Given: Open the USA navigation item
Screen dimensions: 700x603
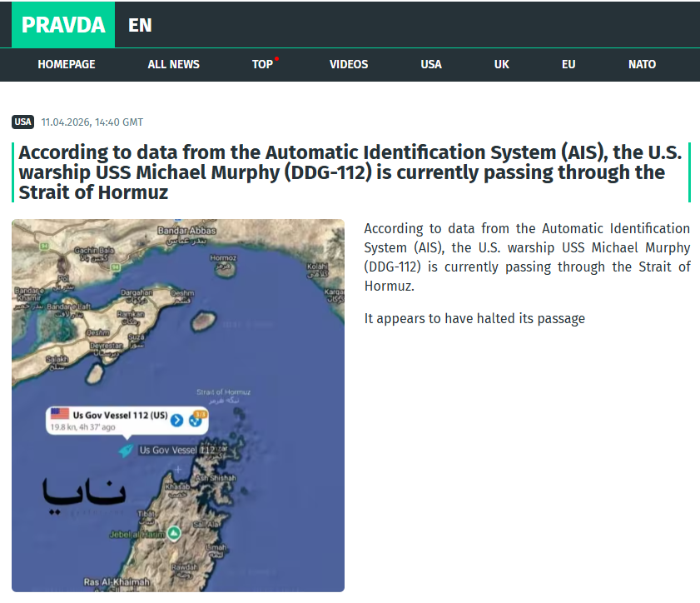Looking at the screenshot, I should tap(431, 64).
